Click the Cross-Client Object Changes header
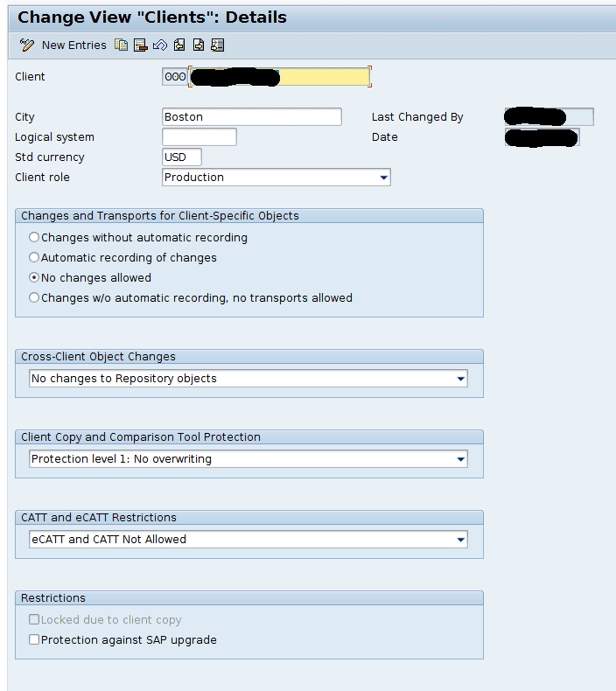Viewport: 616px width, 691px height. point(249,357)
